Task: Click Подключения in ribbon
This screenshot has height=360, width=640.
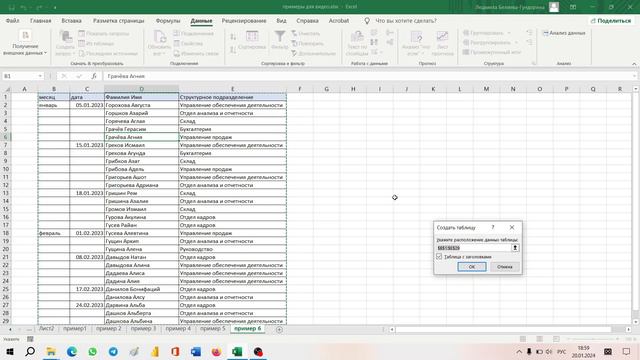Action: (x=193, y=33)
